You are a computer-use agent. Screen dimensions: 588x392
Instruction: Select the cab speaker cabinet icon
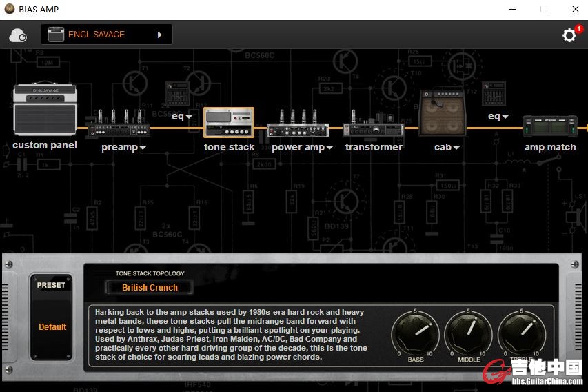point(443,112)
